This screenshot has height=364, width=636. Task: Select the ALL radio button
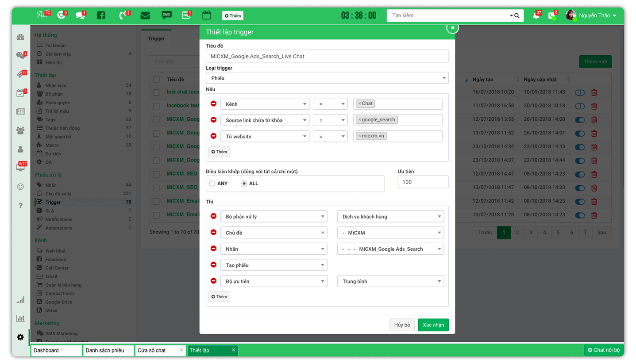[x=244, y=184]
